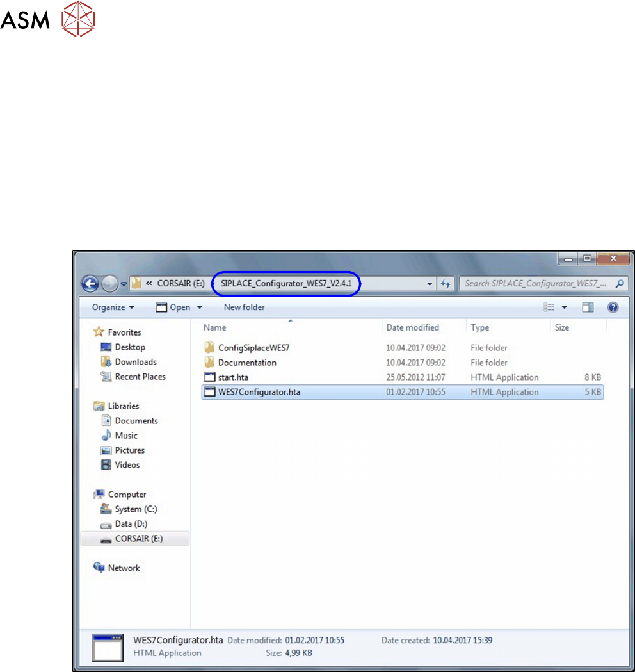Select Favorites in navigation pane
The image size is (635, 672).
(x=124, y=332)
